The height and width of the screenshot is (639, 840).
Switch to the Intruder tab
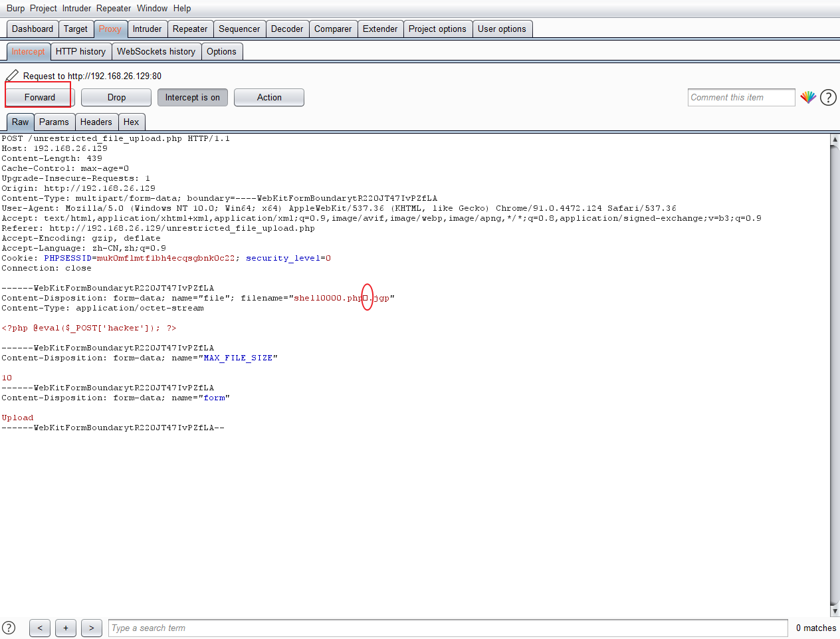pyautogui.click(x=147, y=29)
